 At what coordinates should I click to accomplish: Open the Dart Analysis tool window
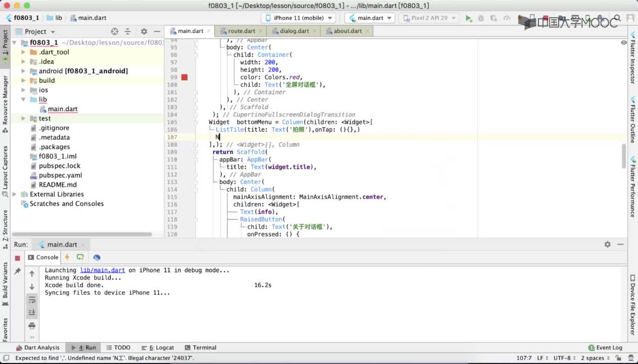coord(38,348)
